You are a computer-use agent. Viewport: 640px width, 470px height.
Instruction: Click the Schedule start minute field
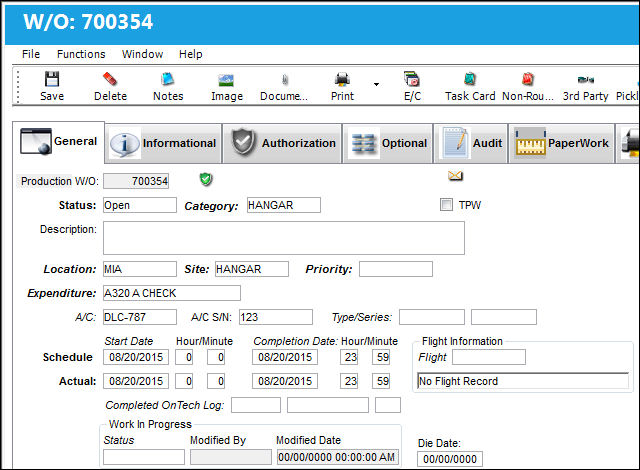216,357
